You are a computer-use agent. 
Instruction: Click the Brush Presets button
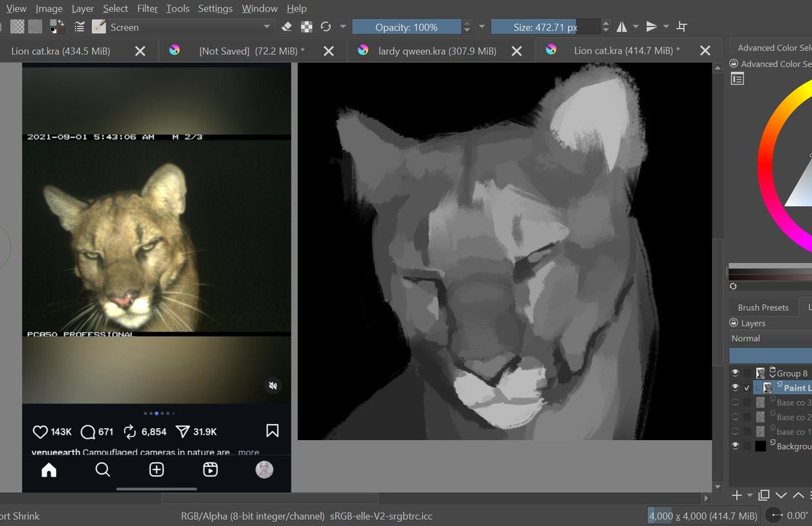pos(763,307)
